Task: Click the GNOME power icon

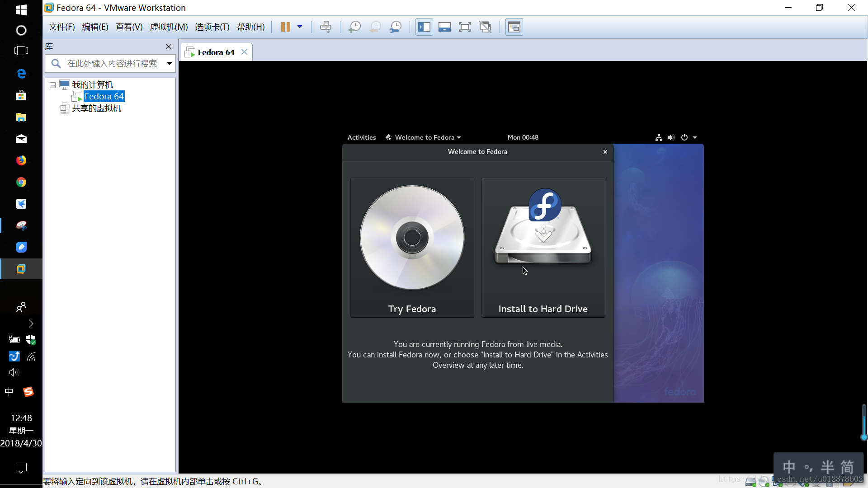Action: 684,137
